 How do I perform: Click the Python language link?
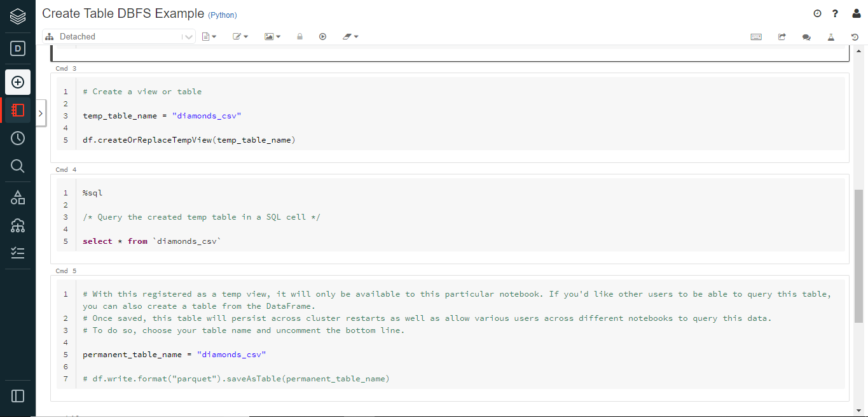click(x=223, y=15)
